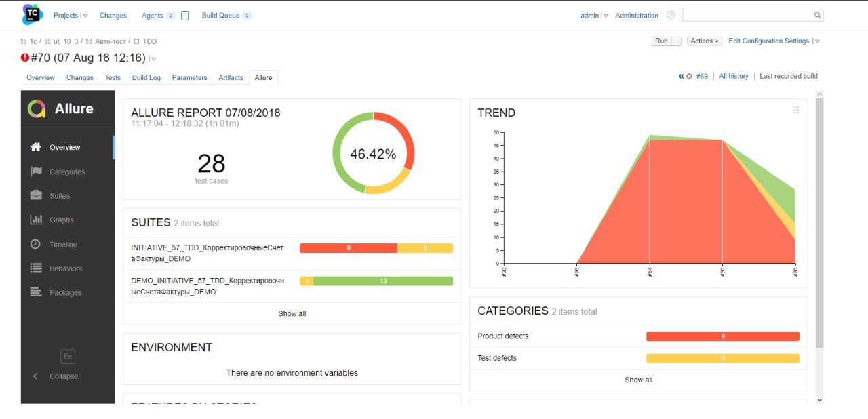This screenshot has width=868, height=419.
Task: Click the help question mark icon
Action: click(671, 15)
